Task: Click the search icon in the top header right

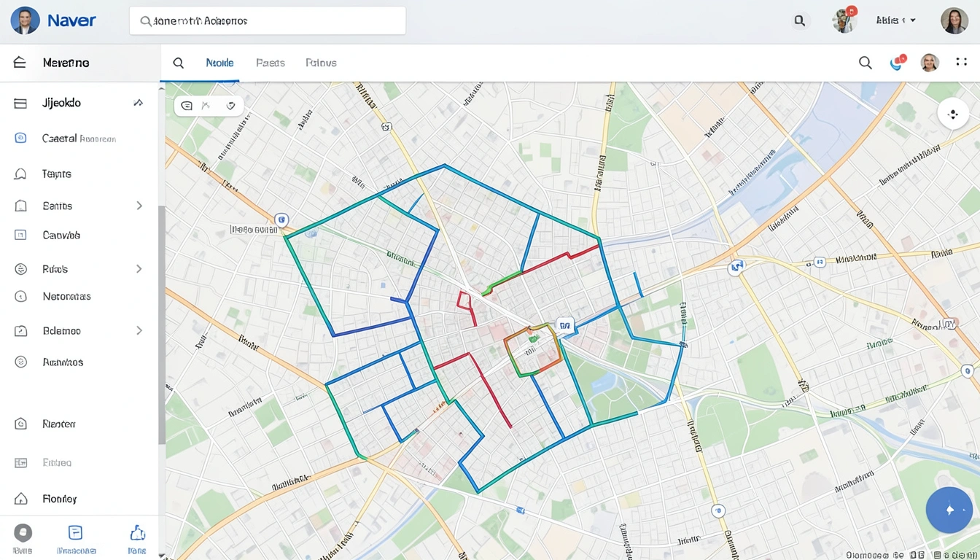Action: [x=800, y=21]
